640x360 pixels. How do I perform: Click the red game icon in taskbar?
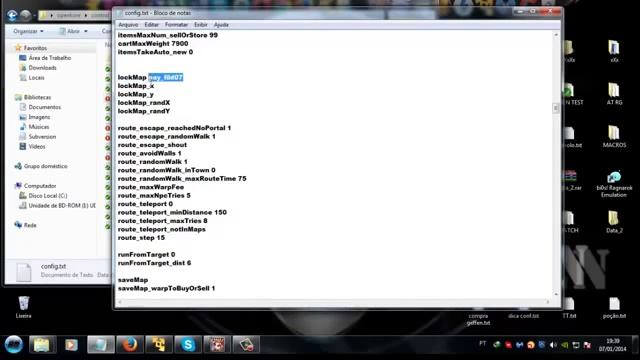point(217,345)
